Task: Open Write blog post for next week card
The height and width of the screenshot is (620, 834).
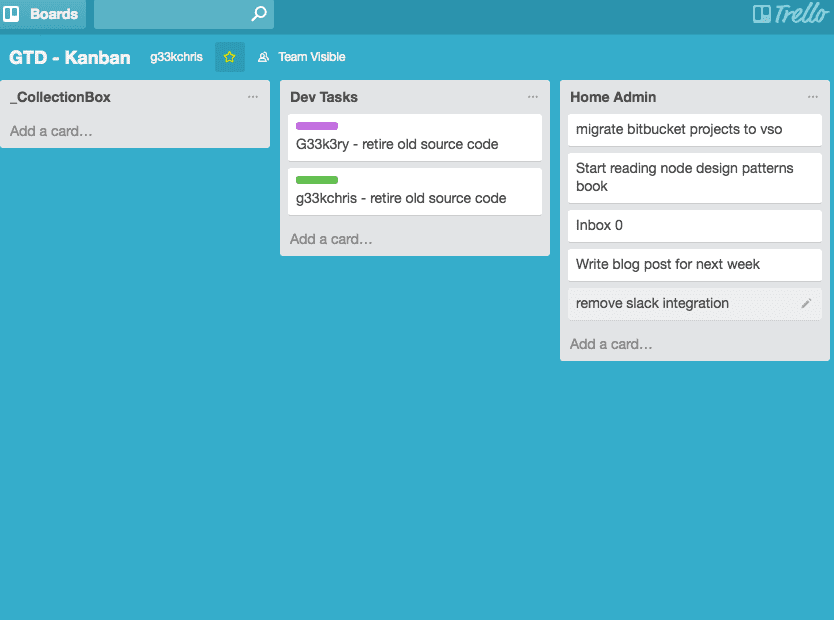Action: pyautogui.click(x=694, y=265)
